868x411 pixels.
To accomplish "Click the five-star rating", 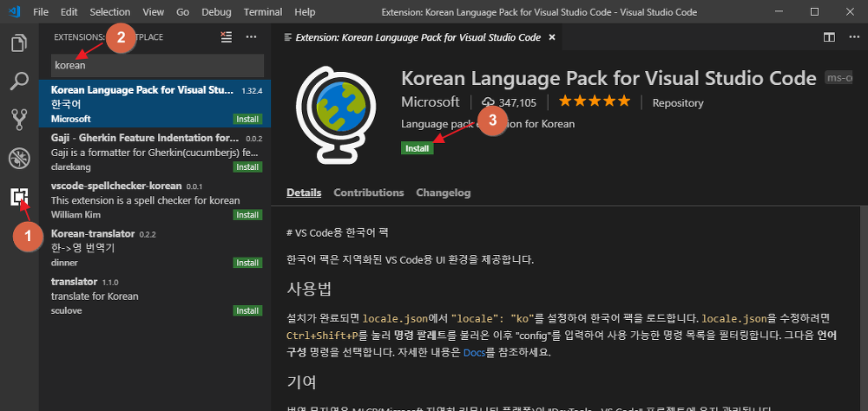I will click(595, 101).
